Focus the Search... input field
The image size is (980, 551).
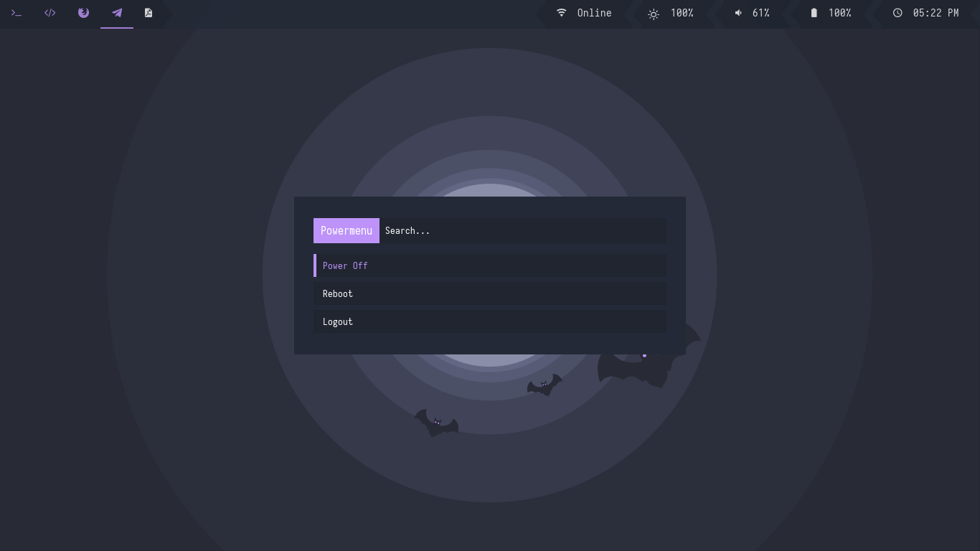(523, 230)
